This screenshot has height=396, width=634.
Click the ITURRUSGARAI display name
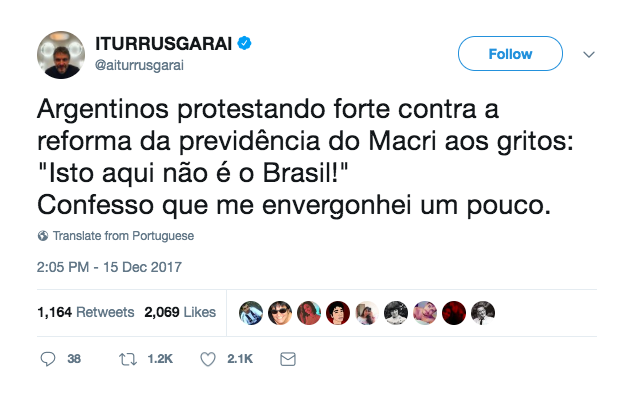[x=164, y=44]
